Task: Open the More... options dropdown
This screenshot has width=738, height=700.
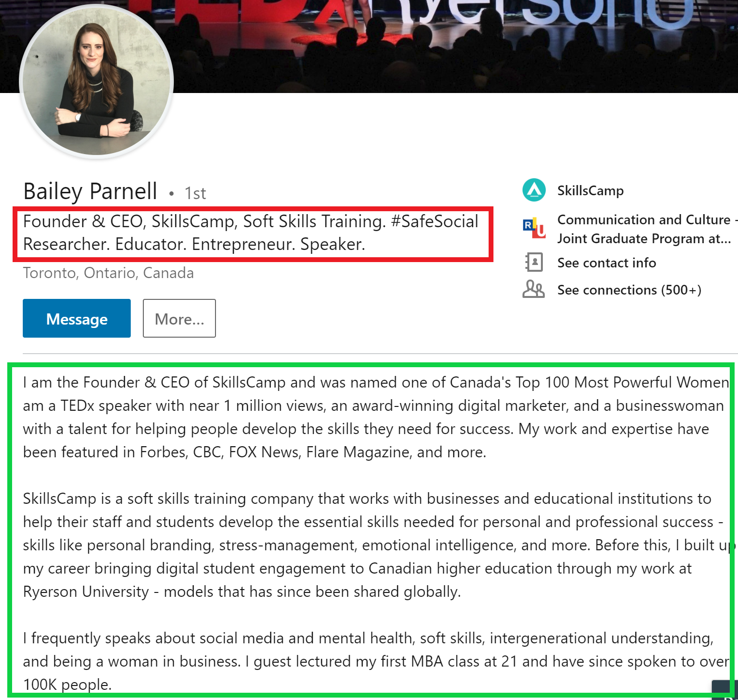Action: 179,318
